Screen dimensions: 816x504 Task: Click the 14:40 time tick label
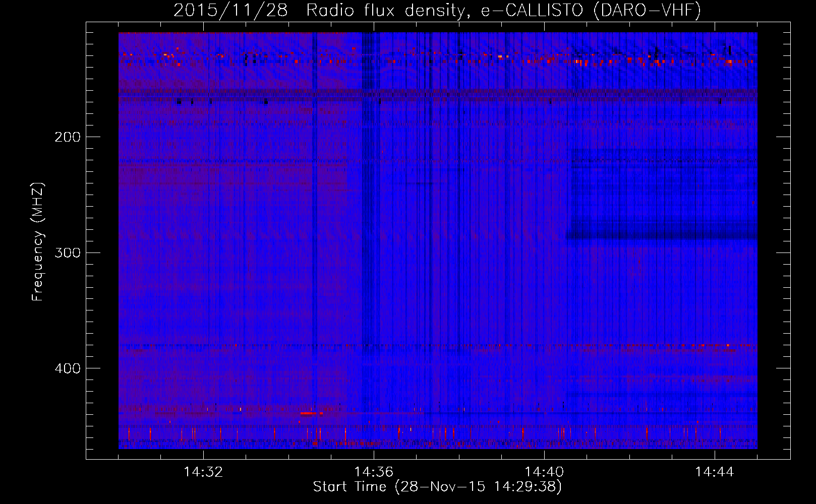pos(544,472)
